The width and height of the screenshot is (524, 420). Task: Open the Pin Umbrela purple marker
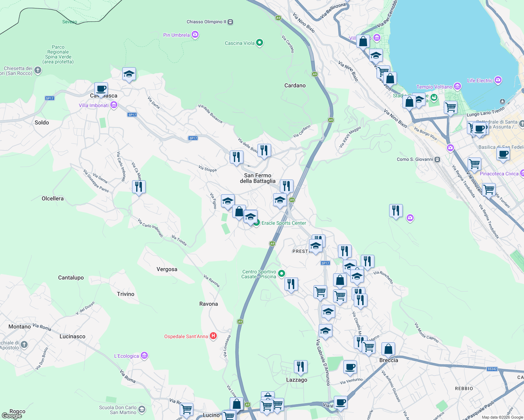tap(195, 35)
